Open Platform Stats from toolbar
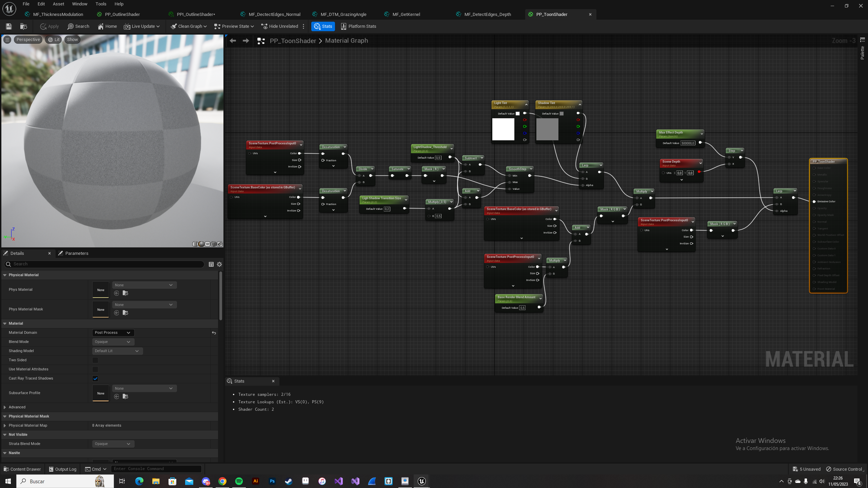 click(x=358, y=26)
